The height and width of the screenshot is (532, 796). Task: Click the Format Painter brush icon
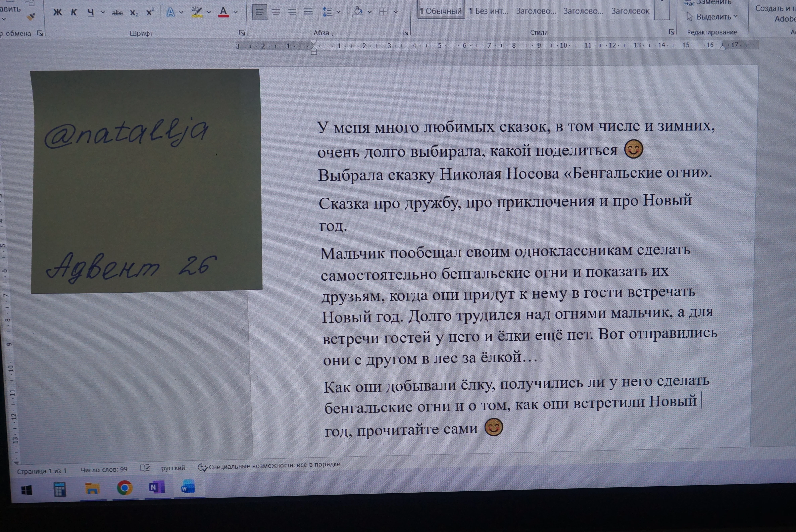pos(31,17)
